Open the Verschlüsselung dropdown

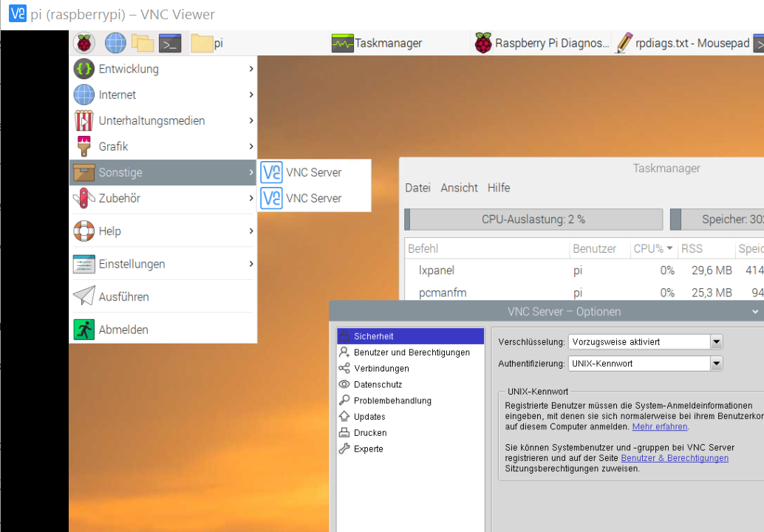pyautogui.click(x=645, y=342)
